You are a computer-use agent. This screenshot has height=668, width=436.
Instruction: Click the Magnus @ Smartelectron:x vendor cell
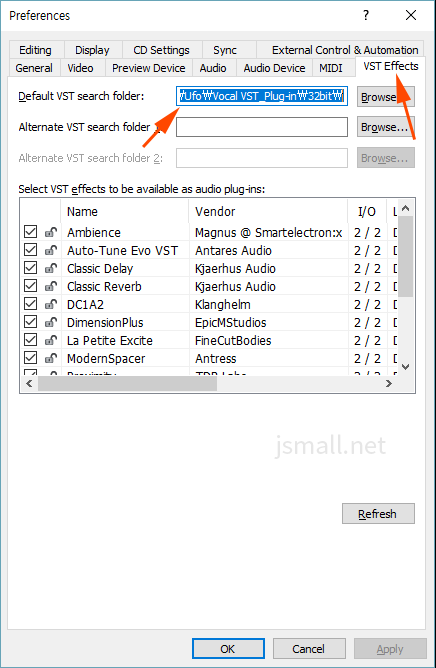tap(269, 233)
